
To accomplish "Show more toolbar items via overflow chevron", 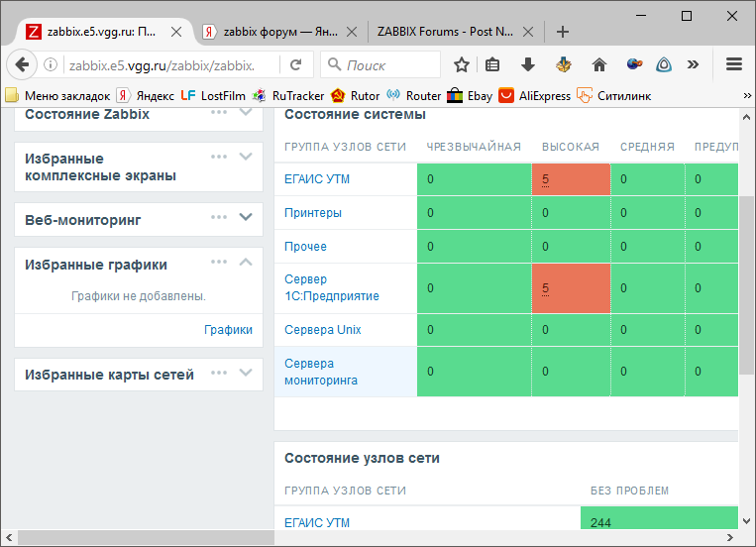I will [693, 65].
